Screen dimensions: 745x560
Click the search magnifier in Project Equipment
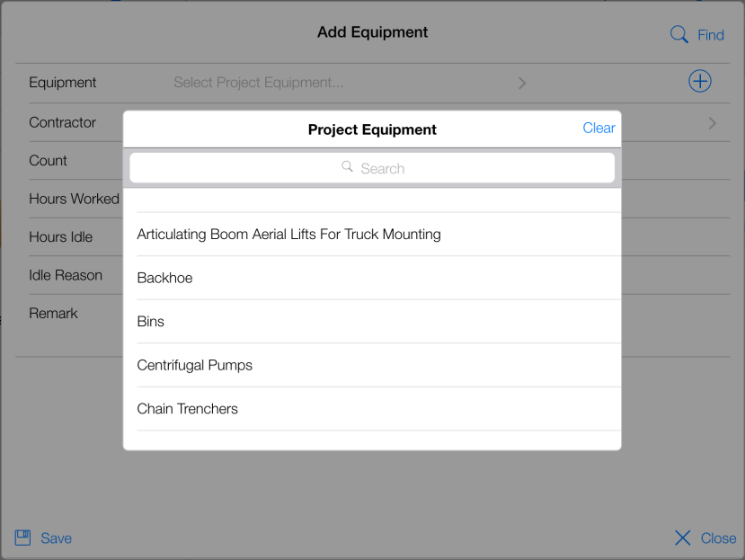coord(348,167)
